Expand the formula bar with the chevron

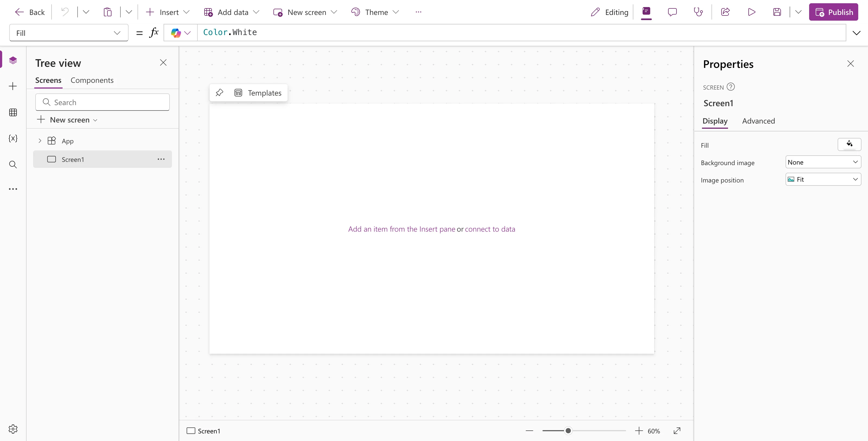[x=856, y=33]
